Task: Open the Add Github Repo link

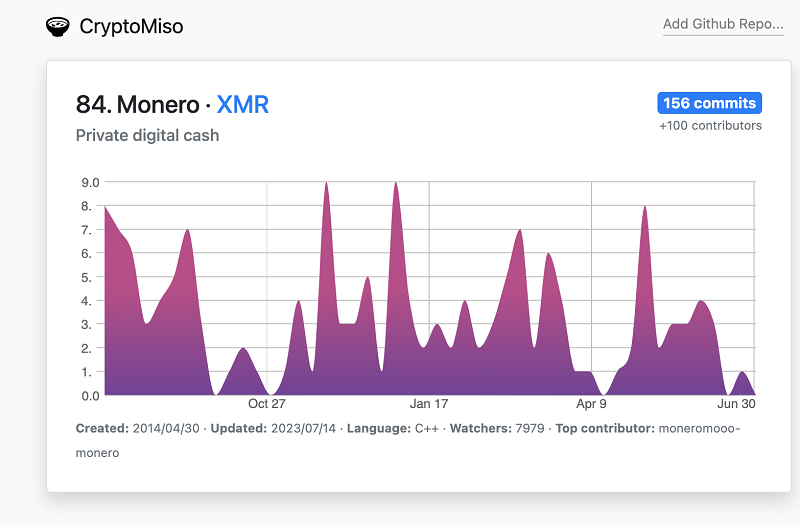Action: pyautogui.click(x=723, y=24)
